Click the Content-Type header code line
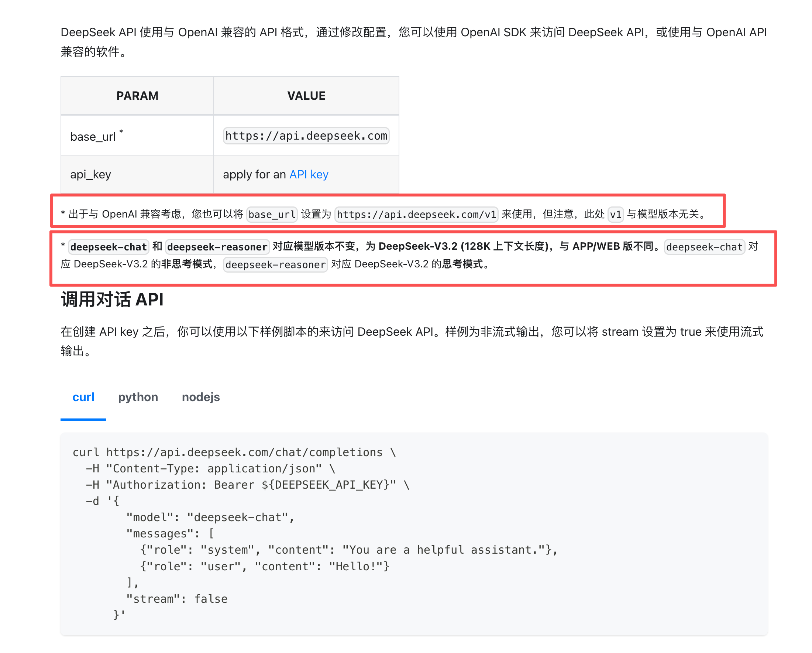 (x=210, y=469)
